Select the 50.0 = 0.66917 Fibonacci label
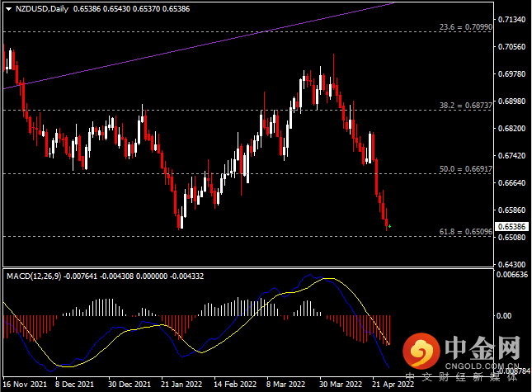The width and height of the screenshot is (532, 392). coord(465,168)
